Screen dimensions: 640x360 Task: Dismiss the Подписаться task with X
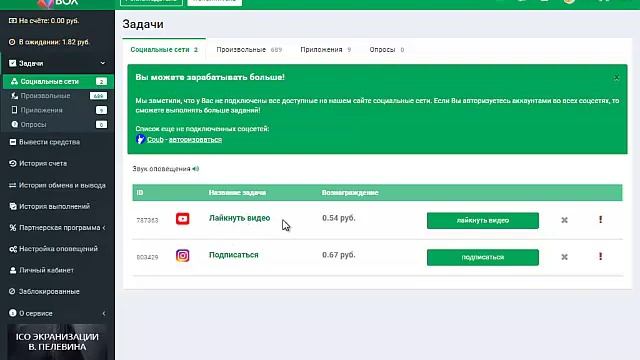tap(564, 257)
